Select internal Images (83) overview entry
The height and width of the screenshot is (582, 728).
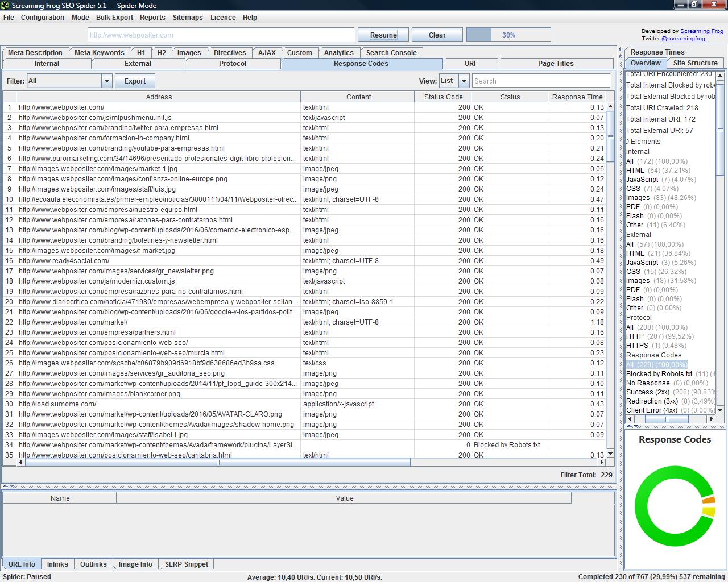(x=661, y=198)
